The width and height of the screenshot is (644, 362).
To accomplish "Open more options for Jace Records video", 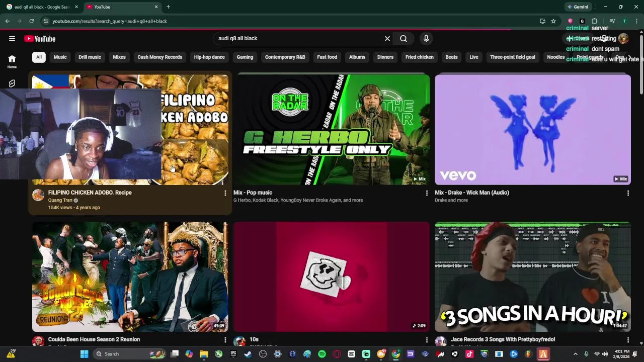I will (x=628, y=340).
